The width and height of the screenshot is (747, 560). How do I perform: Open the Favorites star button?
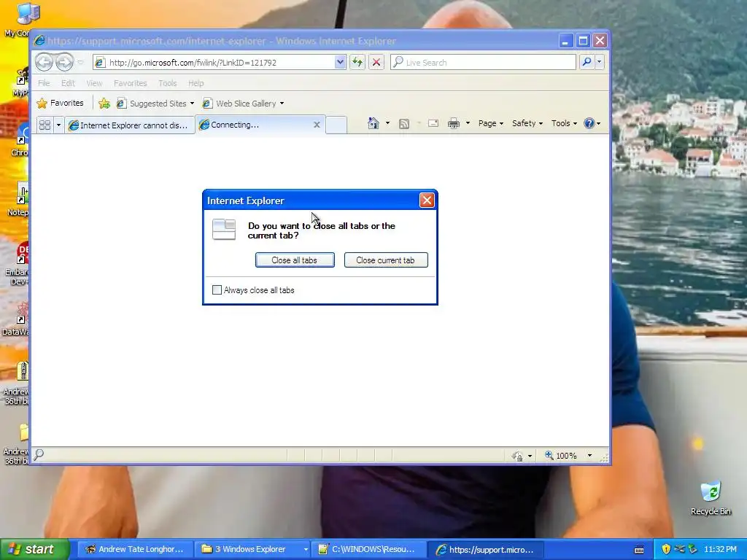[61, 103]
